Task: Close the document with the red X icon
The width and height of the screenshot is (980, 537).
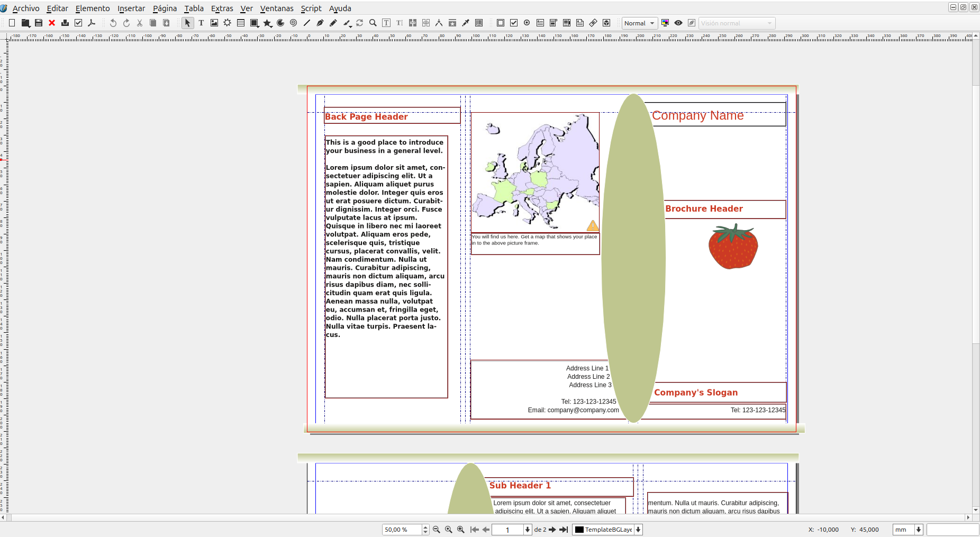Action: coord(52,23)
